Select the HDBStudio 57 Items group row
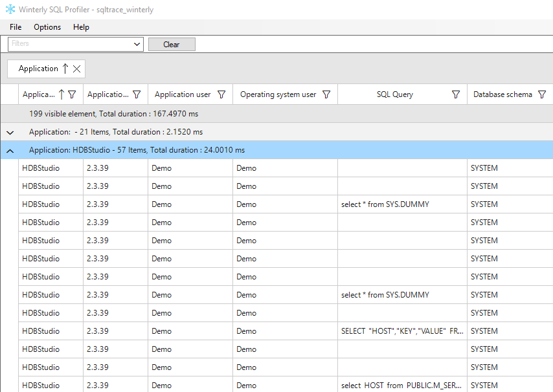Viewport: 553px width, 392px height. [277, 150]
